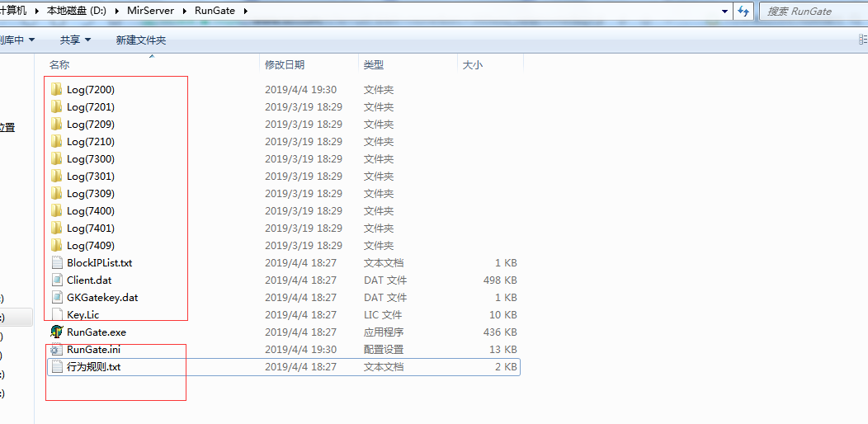
Task: Click the Log(7200) folder icon
Action: point(56,89)
